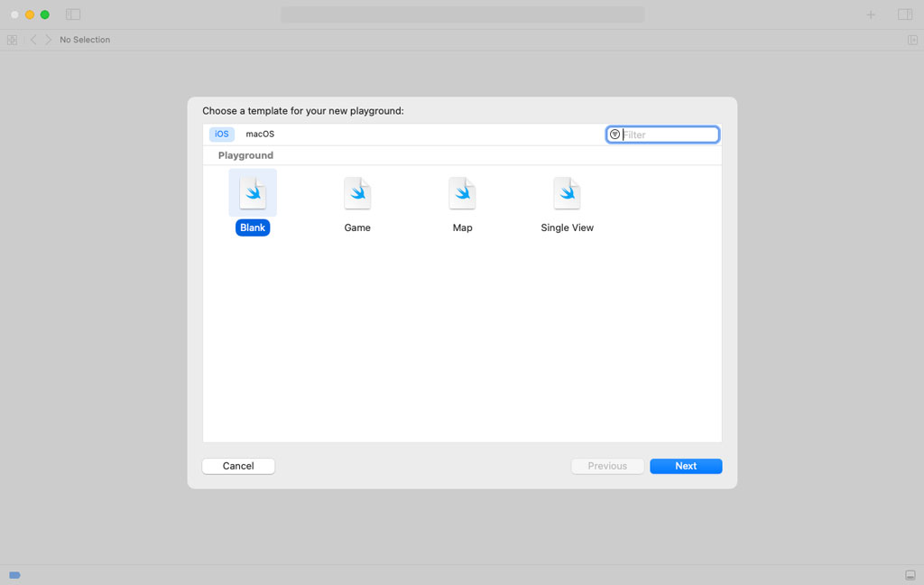Open the filter options icon in search field
924x585 pixels.
pos(614,135)
